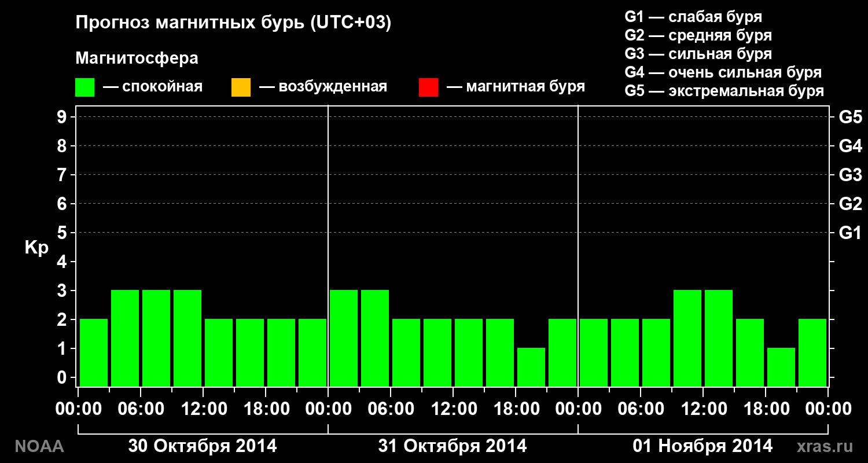Click the G2 label on right axis

click(x=850, y=204)
